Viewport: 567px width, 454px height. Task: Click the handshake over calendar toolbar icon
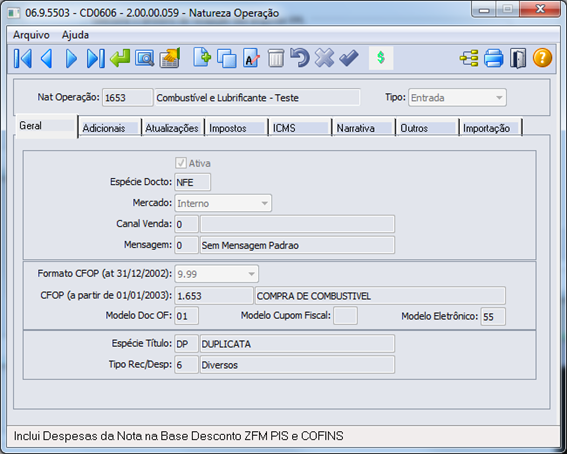[170, 58]
